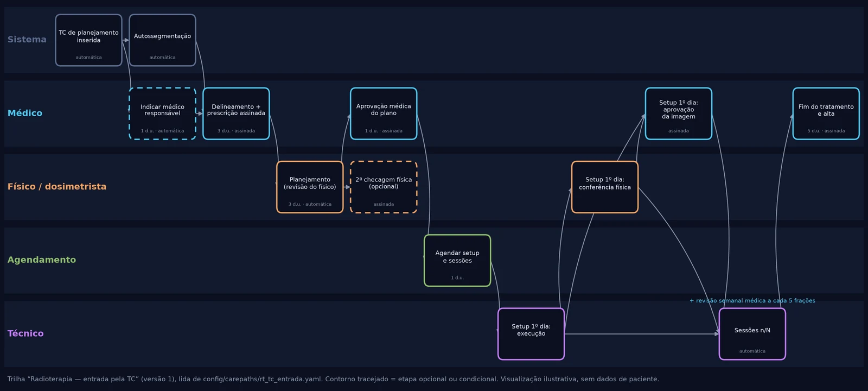Select 'Setup 1º dia: aprovação da imagem'
The height and width of the screenshot is (391, 868).
point(679,113)
